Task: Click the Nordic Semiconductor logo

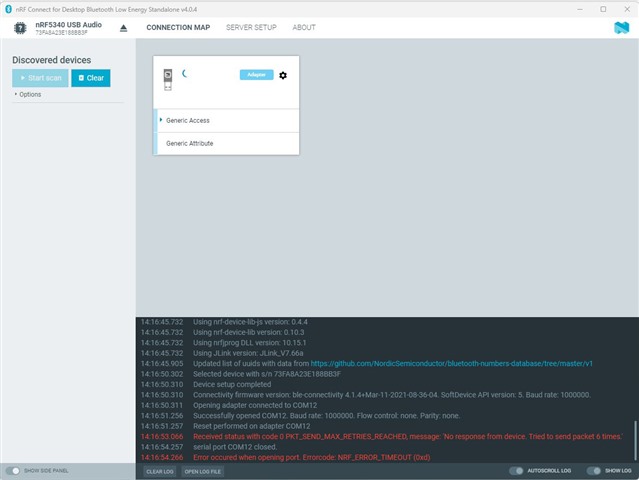Action: tap(621, 28)
